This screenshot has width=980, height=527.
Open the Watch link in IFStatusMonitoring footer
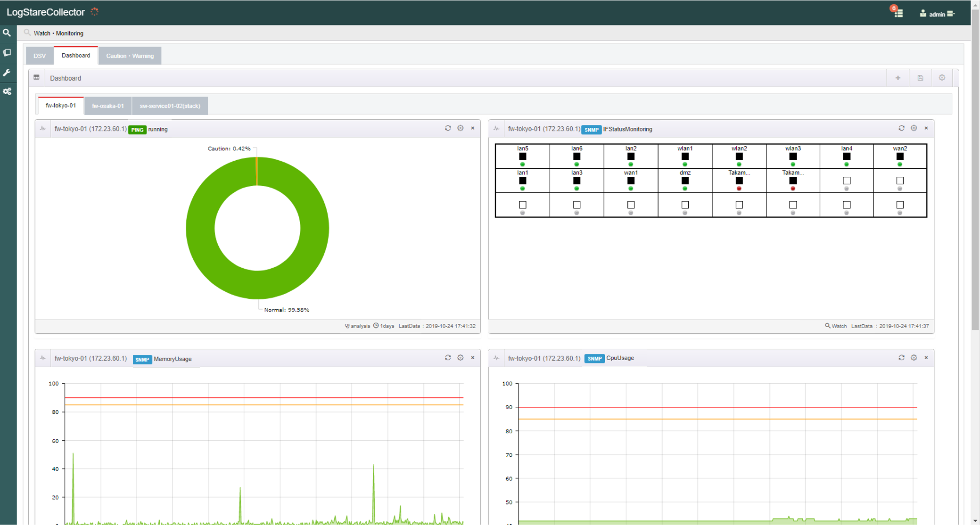coord(836,326)
